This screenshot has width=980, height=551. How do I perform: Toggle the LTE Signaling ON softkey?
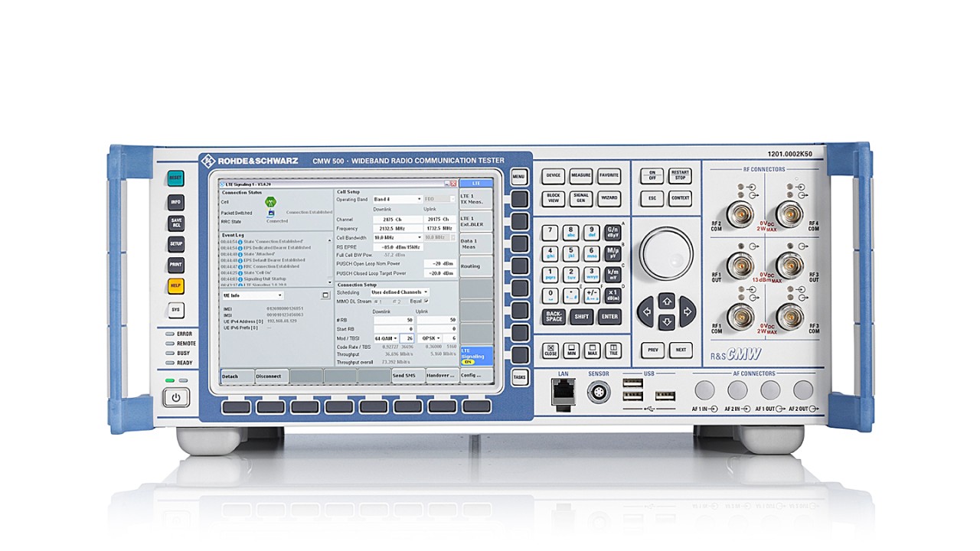tap(476, 357)
